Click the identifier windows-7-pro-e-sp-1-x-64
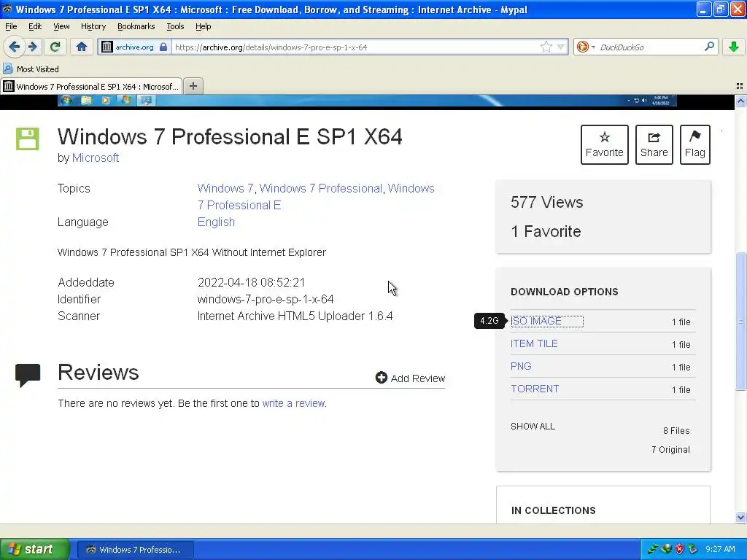This screenshot has width=747, height=560. coord(266,299)
